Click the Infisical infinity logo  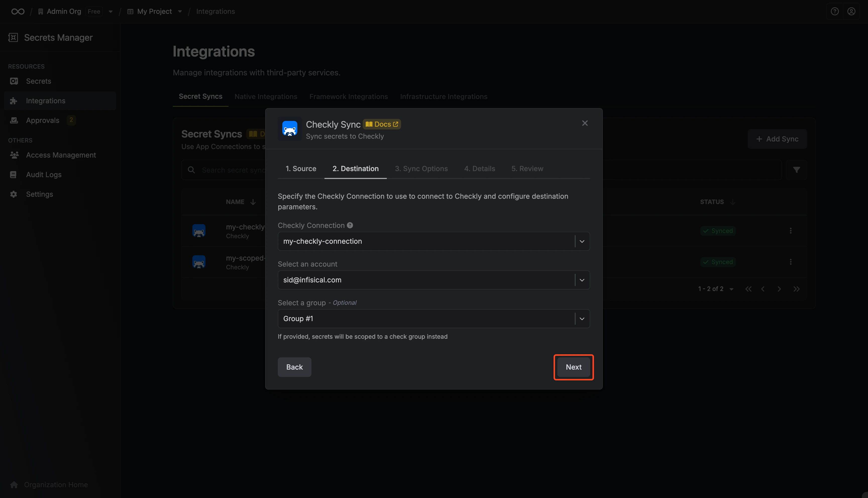18,12
